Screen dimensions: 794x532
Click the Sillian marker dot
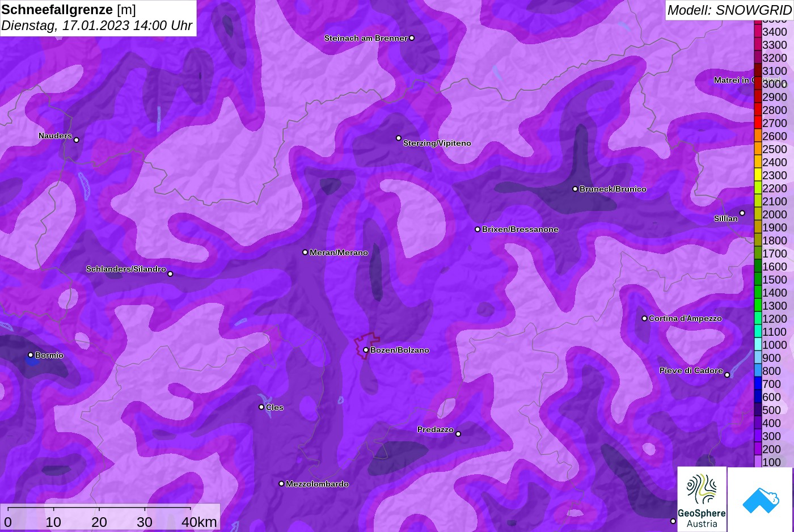[742, 213]
